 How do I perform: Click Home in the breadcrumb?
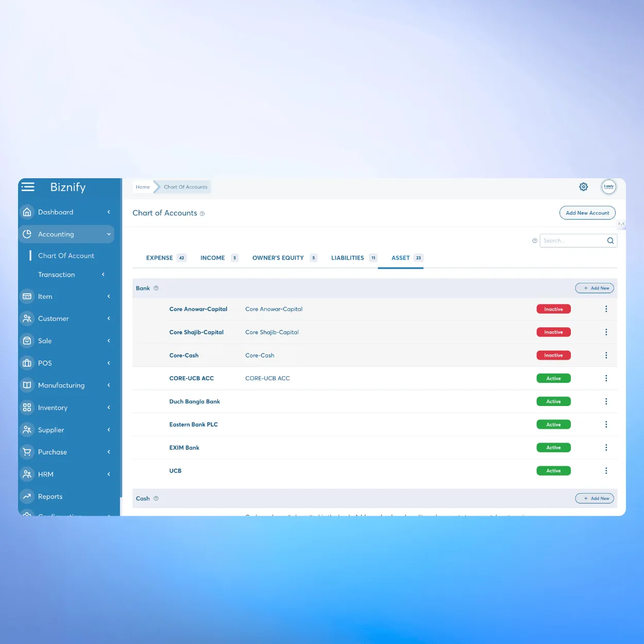tap(143, 187)
